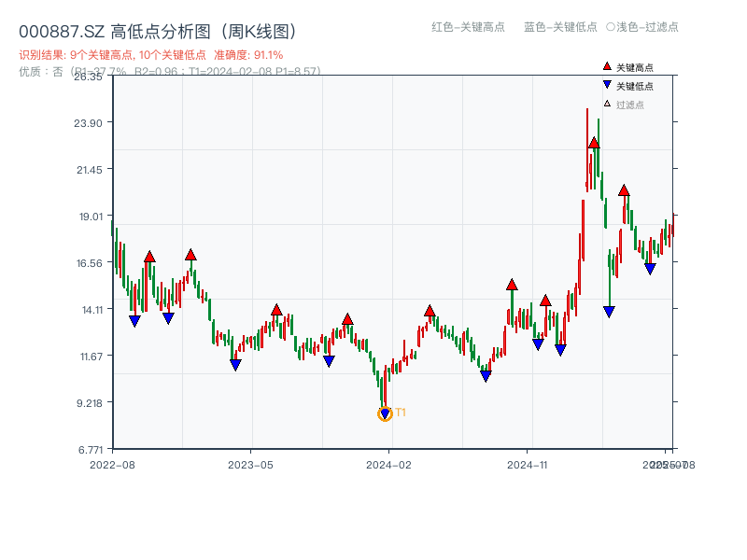747x560 pixels.
Task: Click the hollow 过滤点 triangle legend icon
Action: 607,104
